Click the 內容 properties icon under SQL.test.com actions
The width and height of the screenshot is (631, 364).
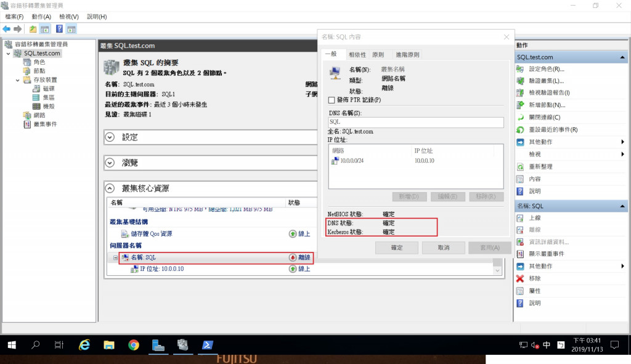coord(520,179)
